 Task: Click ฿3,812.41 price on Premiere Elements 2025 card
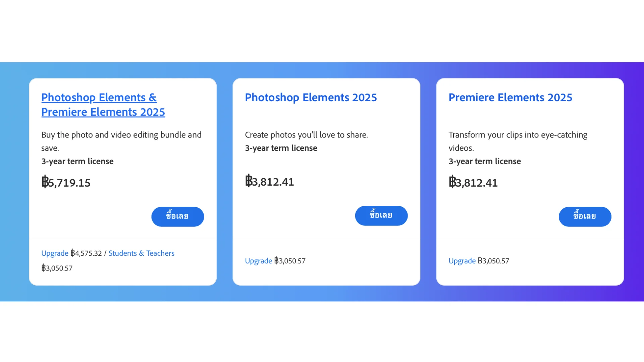pyautogui.click(x=473, y=183)
